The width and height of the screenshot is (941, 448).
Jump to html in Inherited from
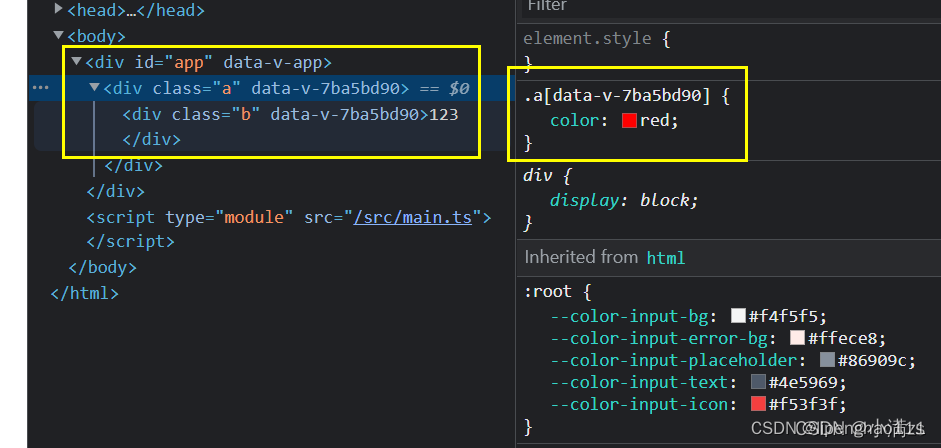[666, 258]
